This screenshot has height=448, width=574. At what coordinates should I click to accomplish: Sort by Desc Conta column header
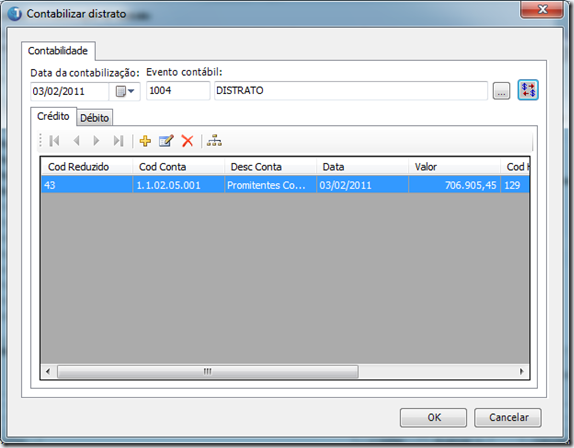270,167
